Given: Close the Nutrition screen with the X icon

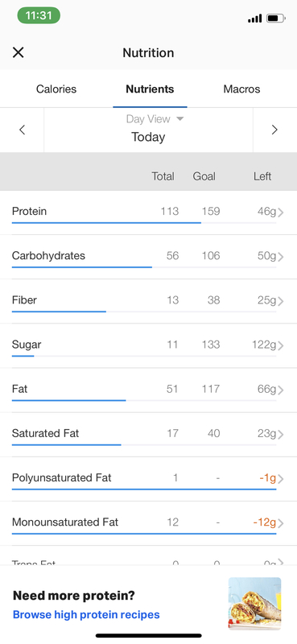Looking at the screenshot, I should 18,52.
